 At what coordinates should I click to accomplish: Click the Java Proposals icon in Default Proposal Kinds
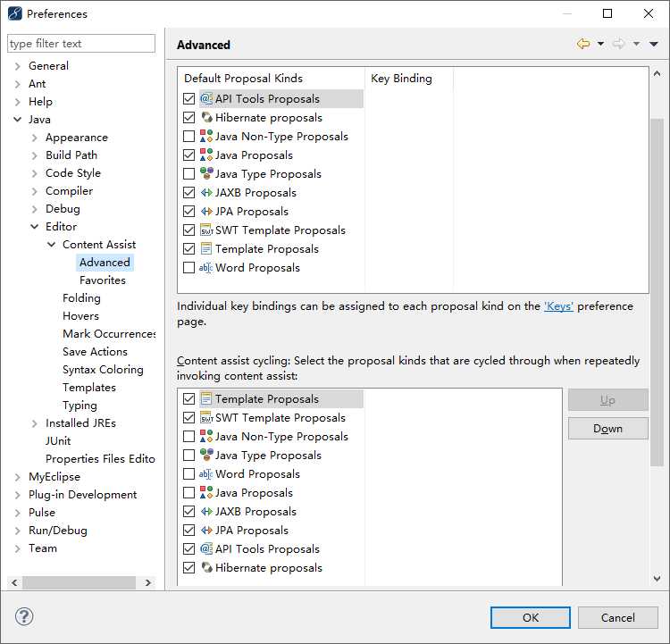[x=206, y=155]
